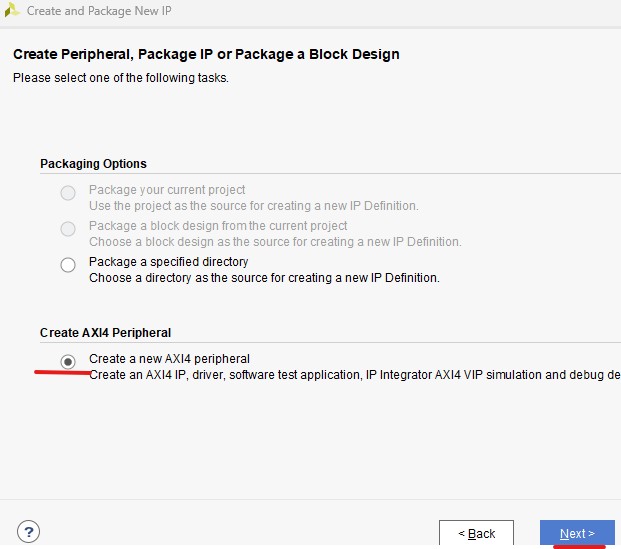
Task: Select the "Create a new AXI4 peripheral" radio button
Action: pyautogui.click(x=68, y=362)
